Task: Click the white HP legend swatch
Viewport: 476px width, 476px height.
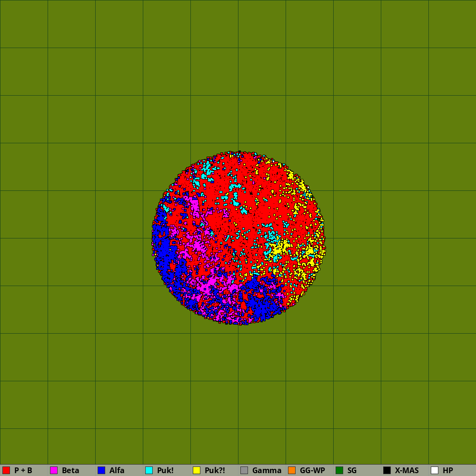Action: pyautogui.click(x=435, y=470)
